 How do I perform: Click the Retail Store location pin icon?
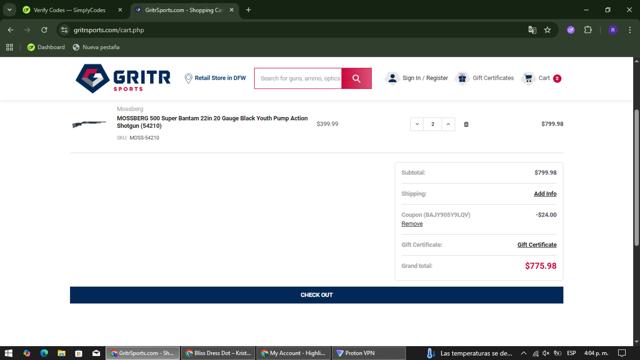click(188, 78)
